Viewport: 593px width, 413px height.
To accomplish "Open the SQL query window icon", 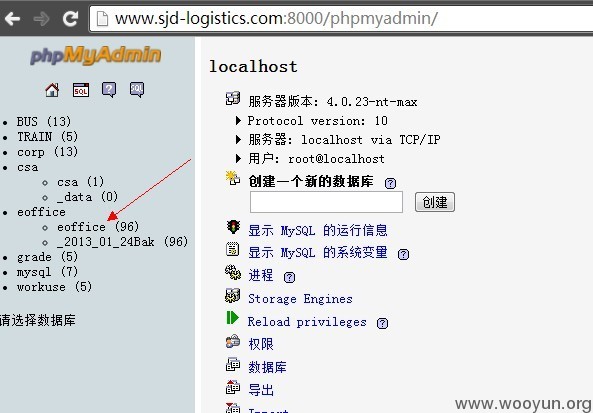I will click(81, 90).
